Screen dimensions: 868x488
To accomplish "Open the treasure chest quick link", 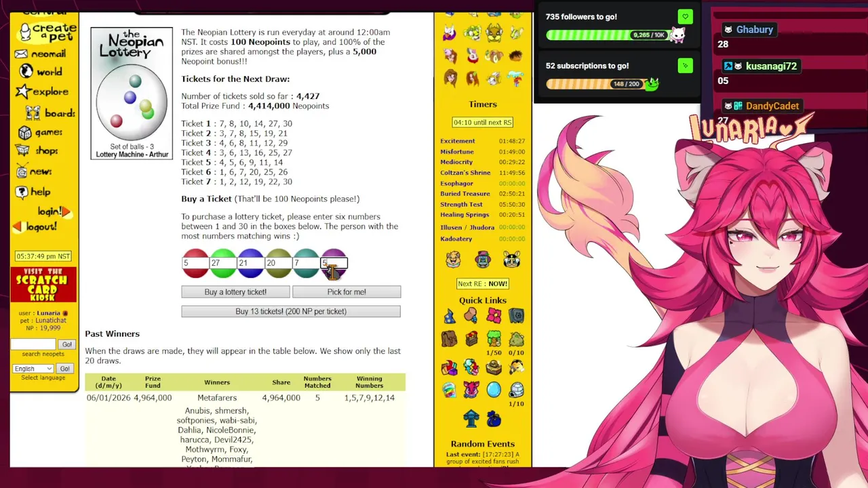I will pos(494,367).
